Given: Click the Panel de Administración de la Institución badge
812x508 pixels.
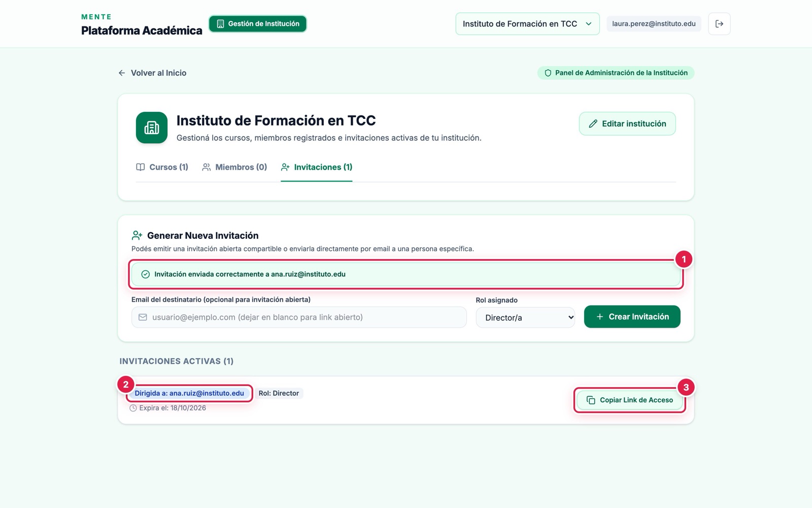Looking at the screenshot, I should coord(616,73).
